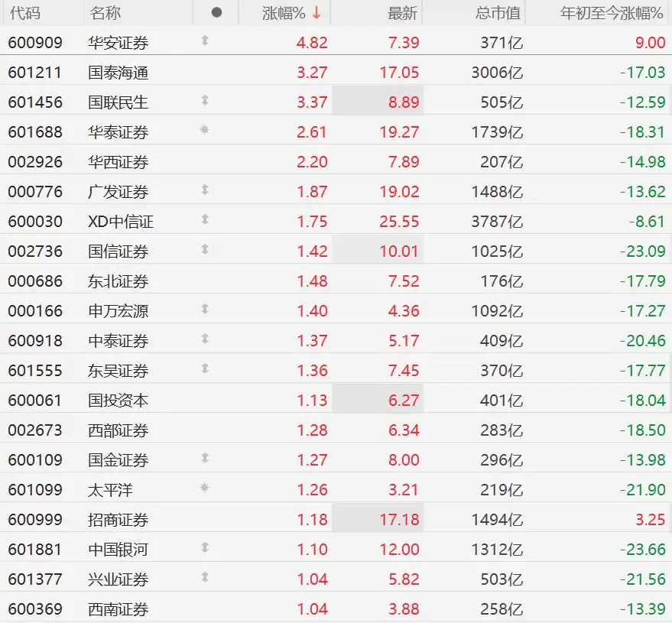672x623 pixels.
Task: Click the 总市值 column header
Action: [x=498, y=13]
